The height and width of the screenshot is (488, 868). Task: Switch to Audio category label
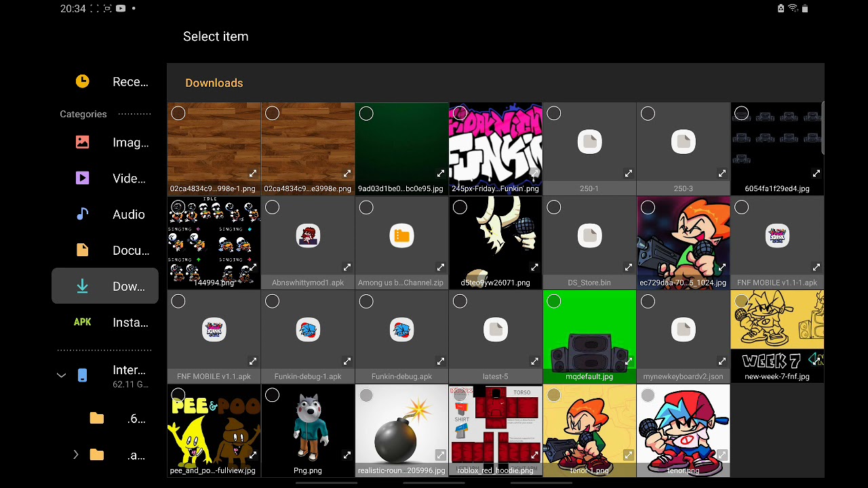pos(129,214)
